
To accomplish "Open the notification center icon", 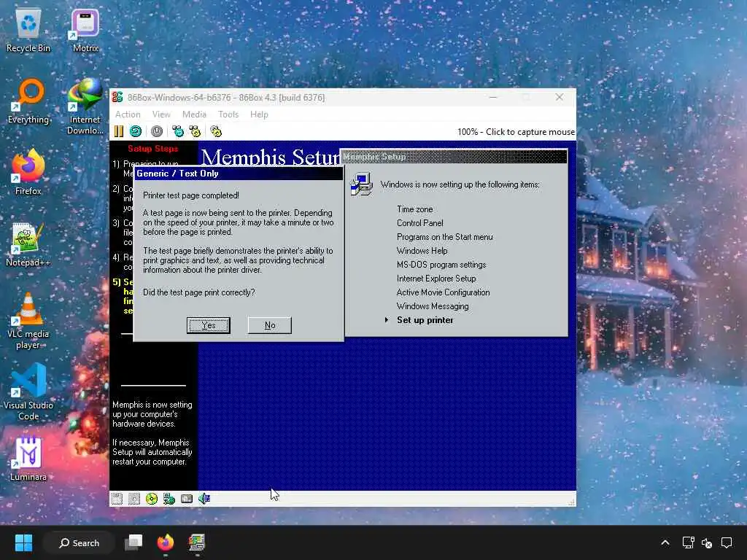I will click(x=727, y=542).
